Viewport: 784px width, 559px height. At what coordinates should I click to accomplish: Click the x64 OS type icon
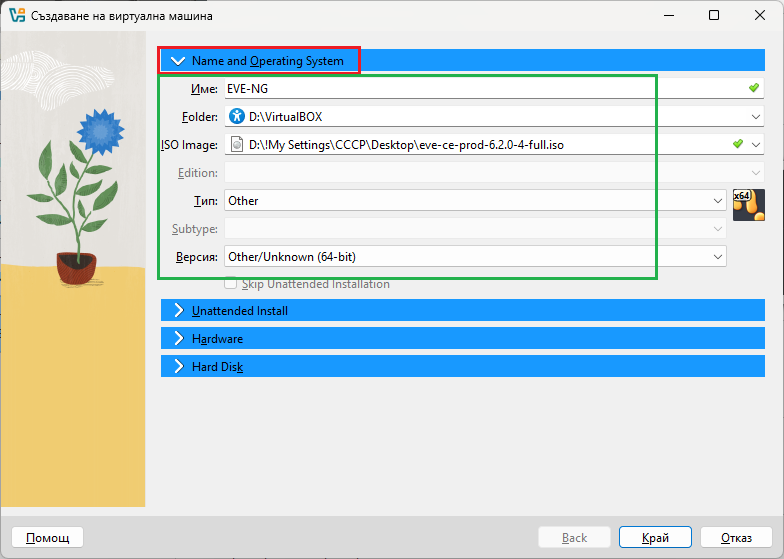tap(748, 204)
